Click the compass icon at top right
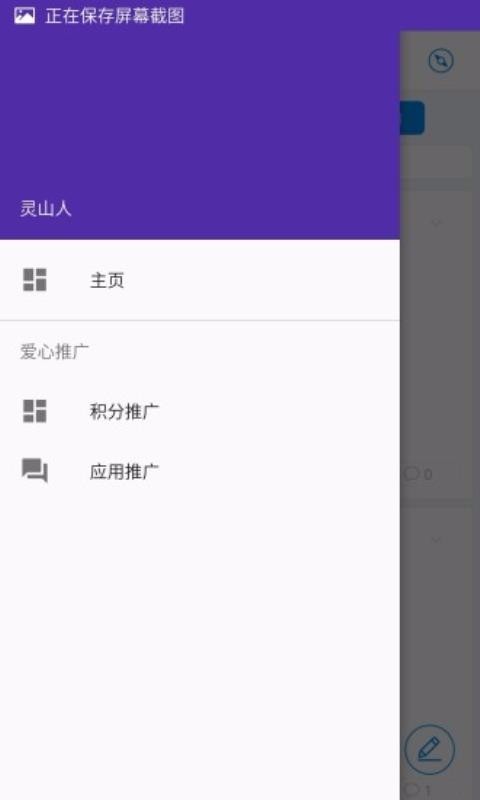 [x=441, y=61]
